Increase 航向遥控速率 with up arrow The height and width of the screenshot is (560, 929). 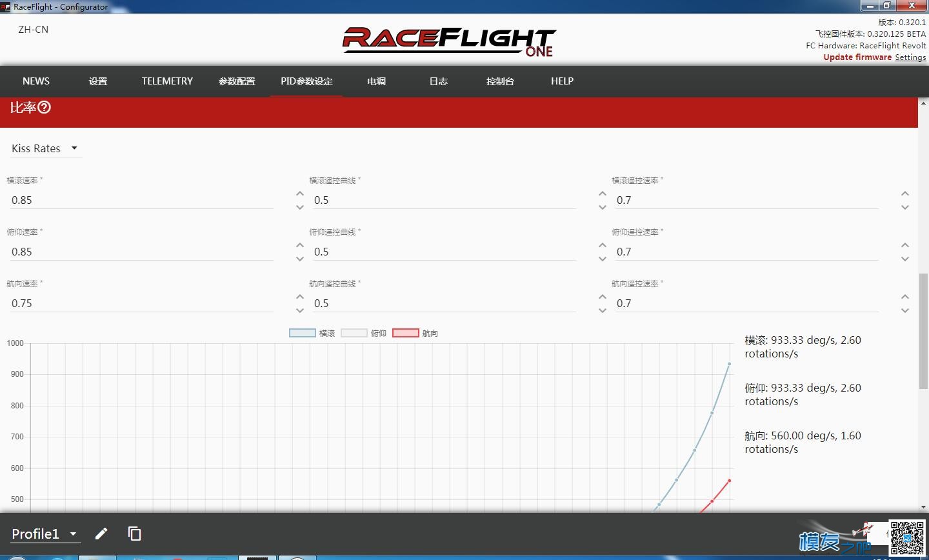905,297
